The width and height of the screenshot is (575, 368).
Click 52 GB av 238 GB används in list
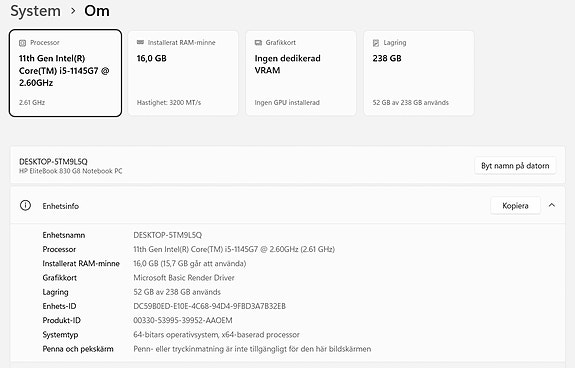(x=177, y=292)
